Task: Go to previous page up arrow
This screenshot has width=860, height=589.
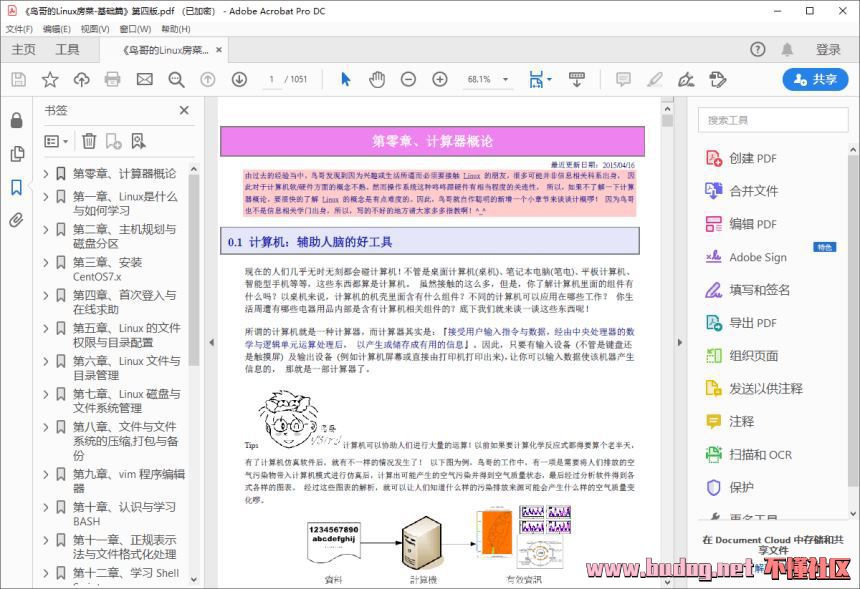Action: pyautogui.click(x=207, y=80)
